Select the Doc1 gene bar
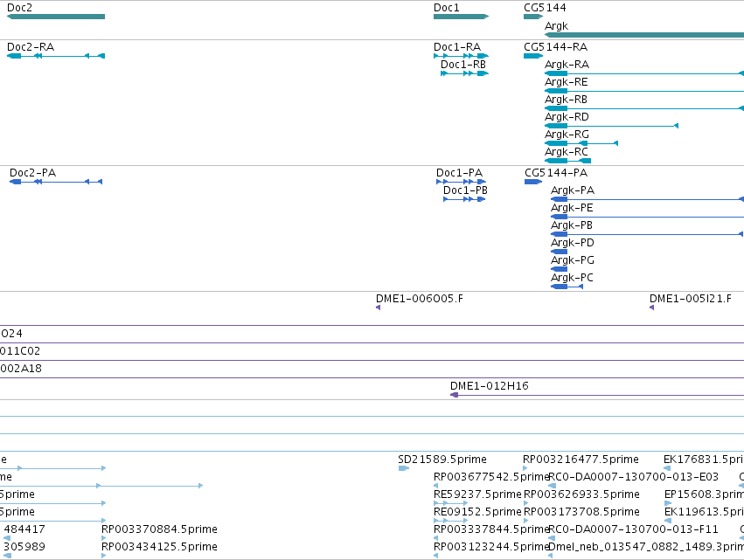Screen dimensions: 744x560 tap(462, 17)
